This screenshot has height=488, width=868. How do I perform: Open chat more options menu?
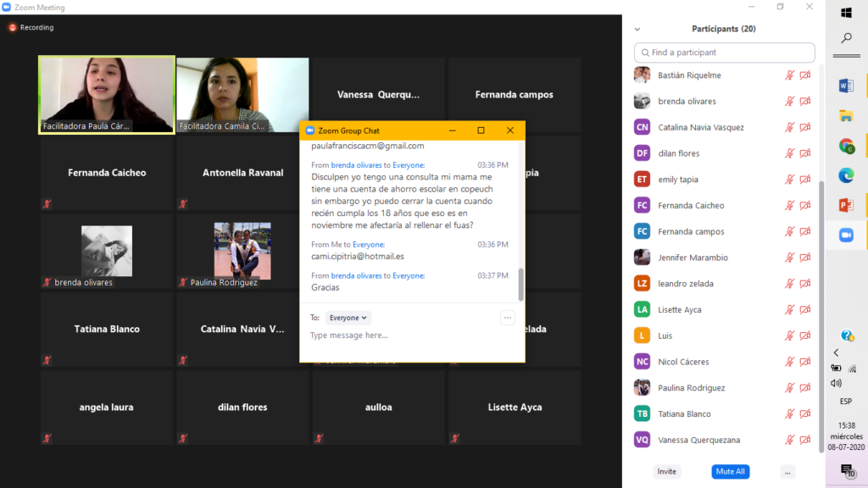point(508,318)
